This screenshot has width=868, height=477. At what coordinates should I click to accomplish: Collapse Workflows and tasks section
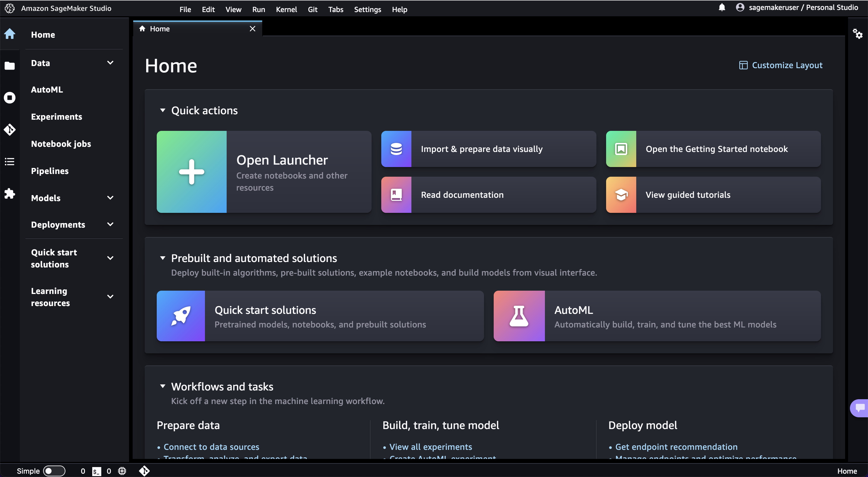coord(163,386)
